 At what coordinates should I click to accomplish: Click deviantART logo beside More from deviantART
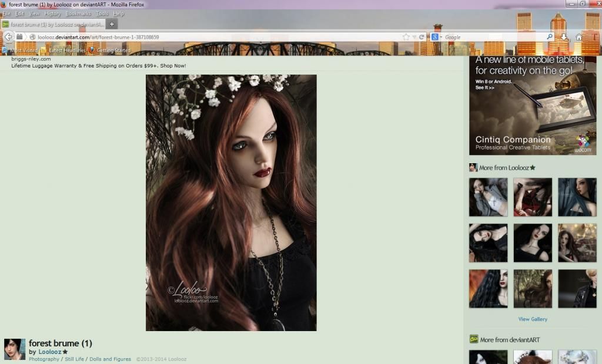point(474,339)
